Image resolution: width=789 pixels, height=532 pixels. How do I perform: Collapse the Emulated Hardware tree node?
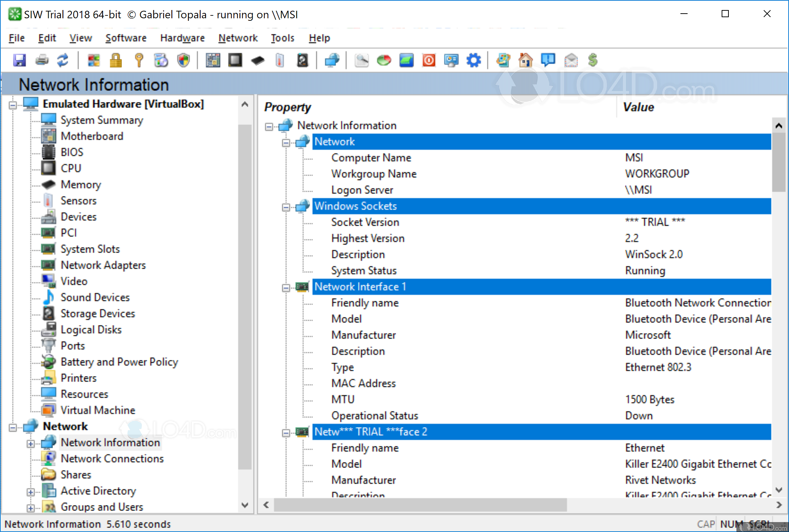coord(13,105)
